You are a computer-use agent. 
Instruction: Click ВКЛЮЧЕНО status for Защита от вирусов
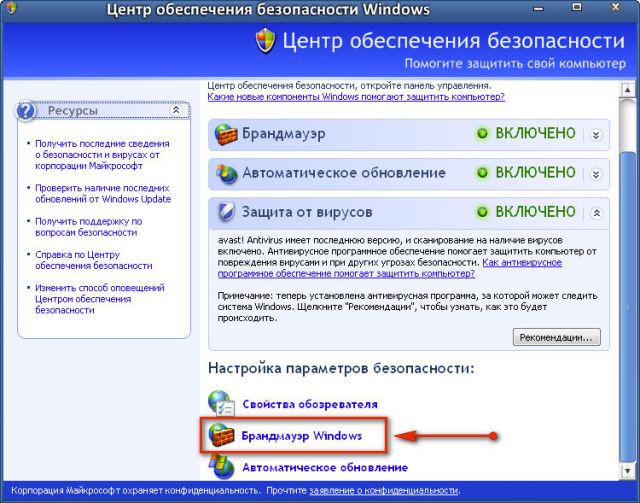click(x=535, y=212)
